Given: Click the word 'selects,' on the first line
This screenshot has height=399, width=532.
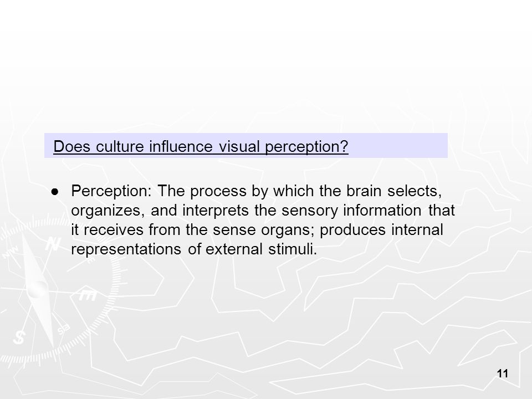Looking at the screenshot, I should 415,191.
